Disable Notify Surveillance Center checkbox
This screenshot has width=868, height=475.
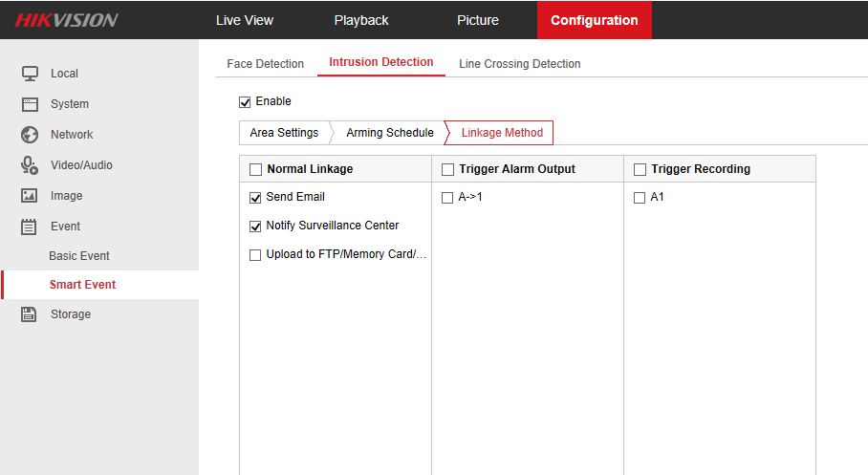point(255,227)
